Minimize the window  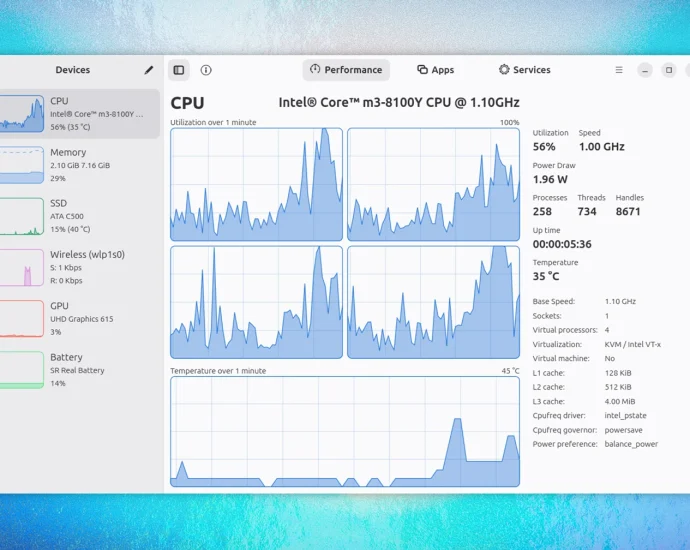pyautogui.click(x=645, y=70)
